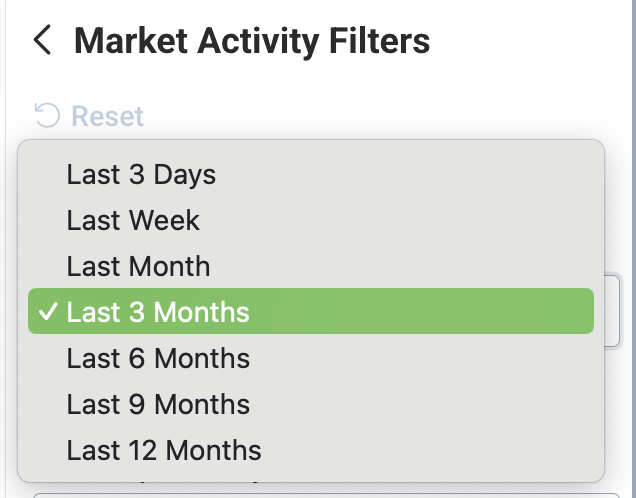Click the dropdown field edge behind the menu
Viewport: 636px width, 498px height.
point(612,311)
